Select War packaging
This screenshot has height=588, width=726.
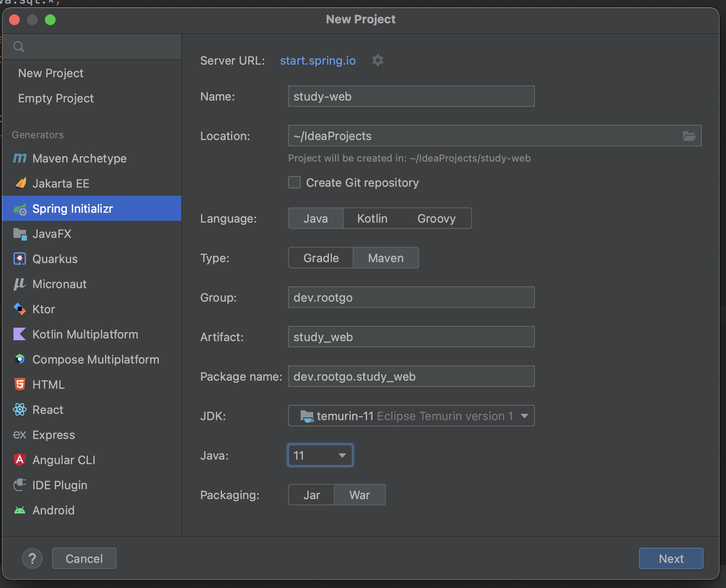(360, 495)
